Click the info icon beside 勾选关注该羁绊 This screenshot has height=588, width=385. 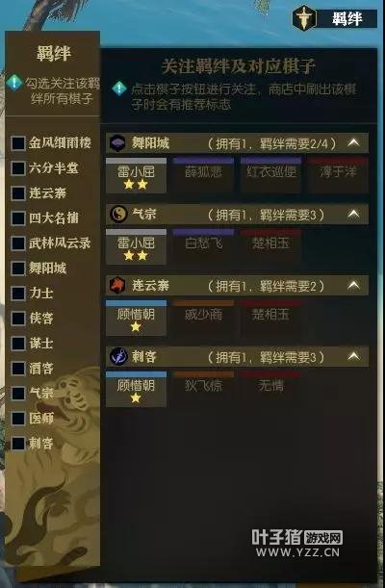click(13, 82)
